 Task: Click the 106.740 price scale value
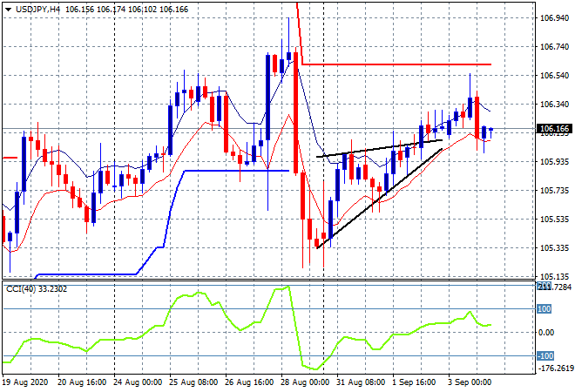point(554,46)
